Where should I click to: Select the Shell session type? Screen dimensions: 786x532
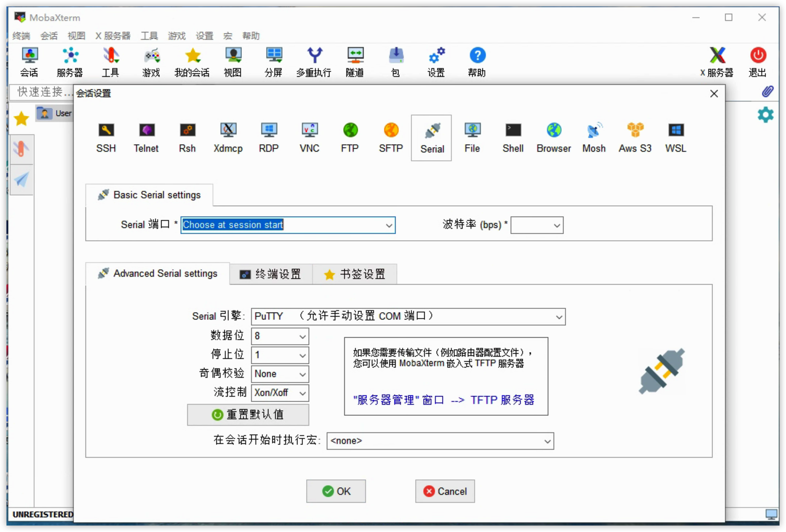(513, 138)
